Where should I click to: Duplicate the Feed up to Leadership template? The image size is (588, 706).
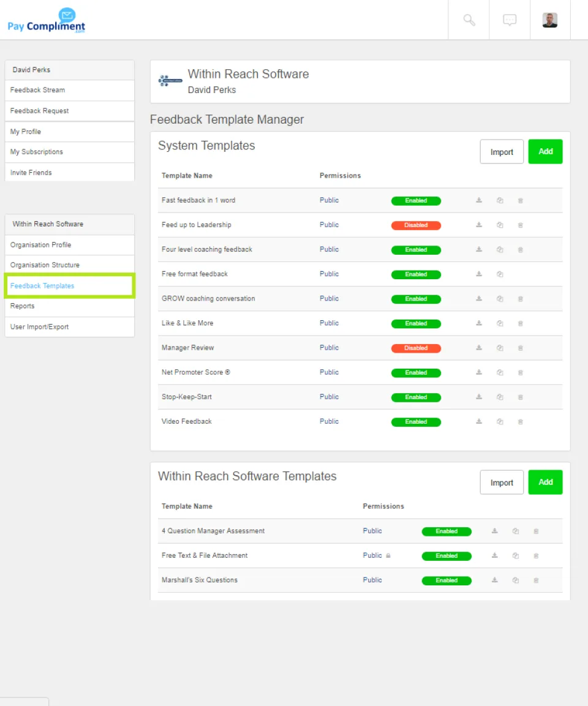pyautogui.click(x=500, y=225)
